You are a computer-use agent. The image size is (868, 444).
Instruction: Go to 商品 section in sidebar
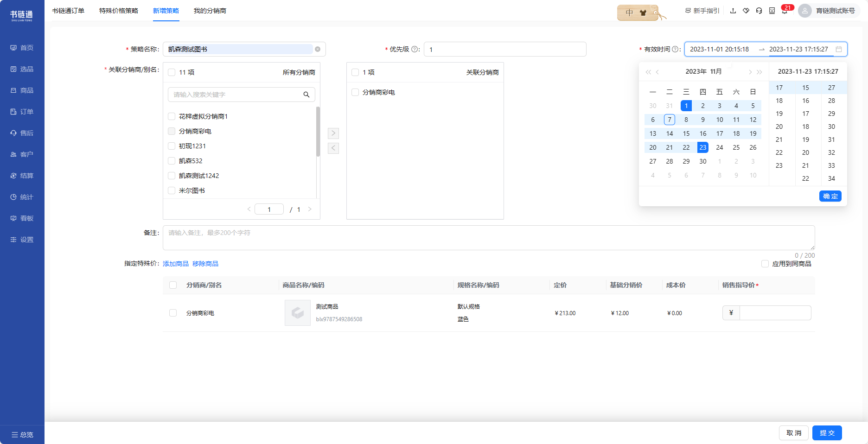point(22,90)
